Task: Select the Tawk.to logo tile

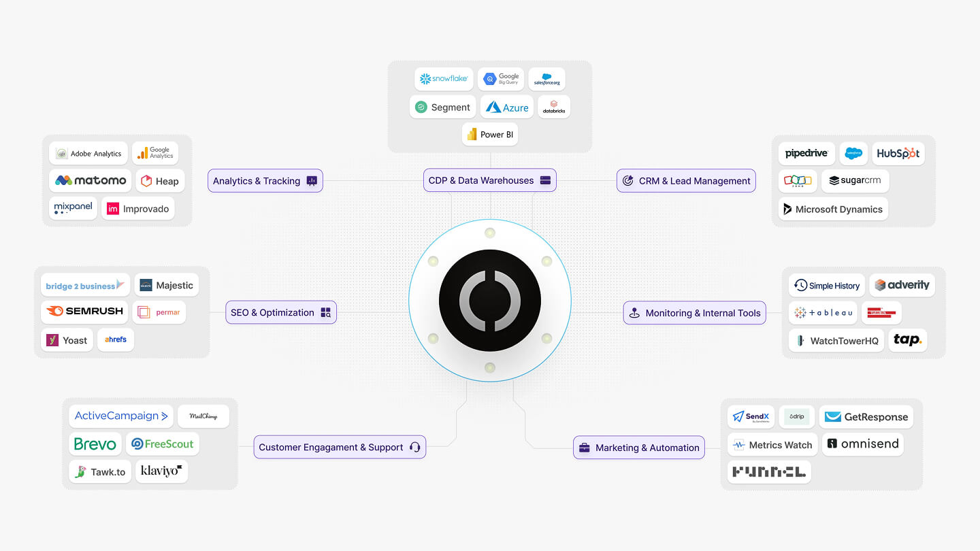Action: coord(100,471)
